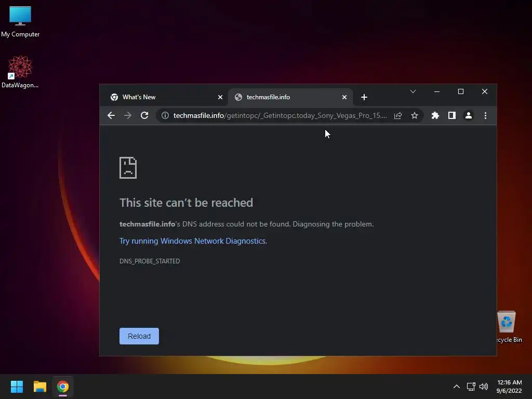Viewport: 532px width, 399px height.
Task: Bookmark this tab with the star icon
Action: point(415,115)
